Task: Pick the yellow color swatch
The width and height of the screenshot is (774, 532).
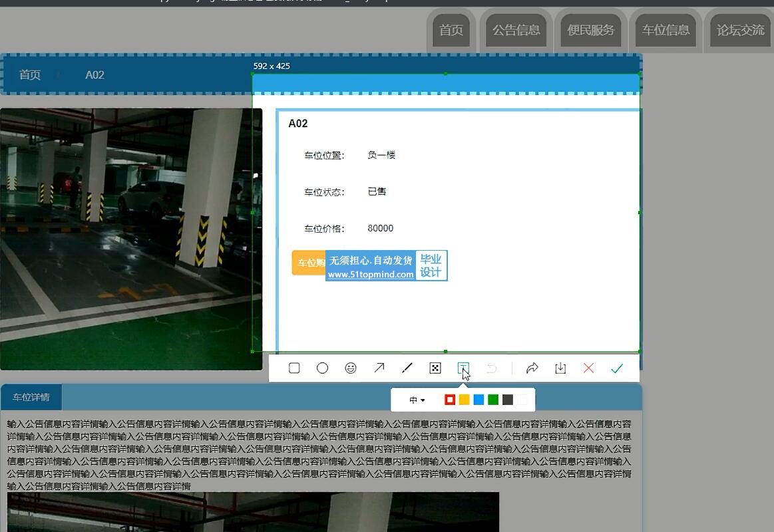Action: click(464, 400)
